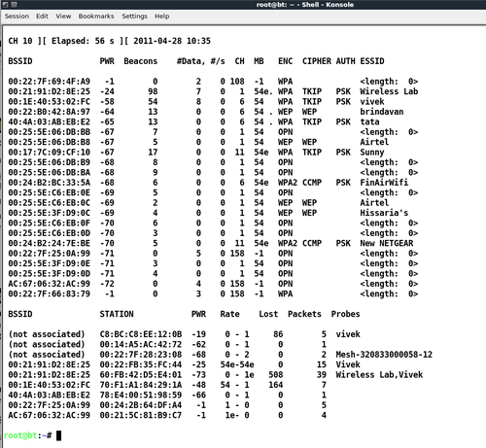This screenshot has height=448, width=486.
Task: Click the BSSID 00:1E:40:53:02:FC for vivek
Action: 49,102
